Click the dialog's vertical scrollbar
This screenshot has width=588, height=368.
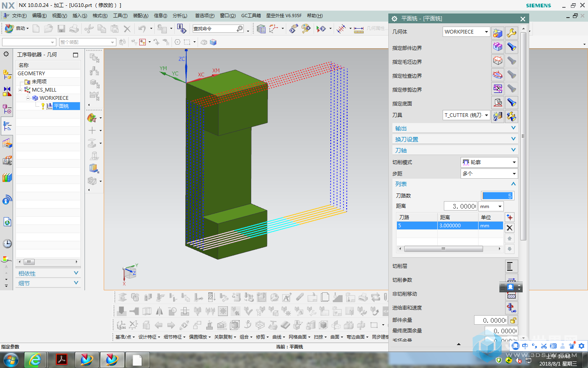[x=523, y=136]
